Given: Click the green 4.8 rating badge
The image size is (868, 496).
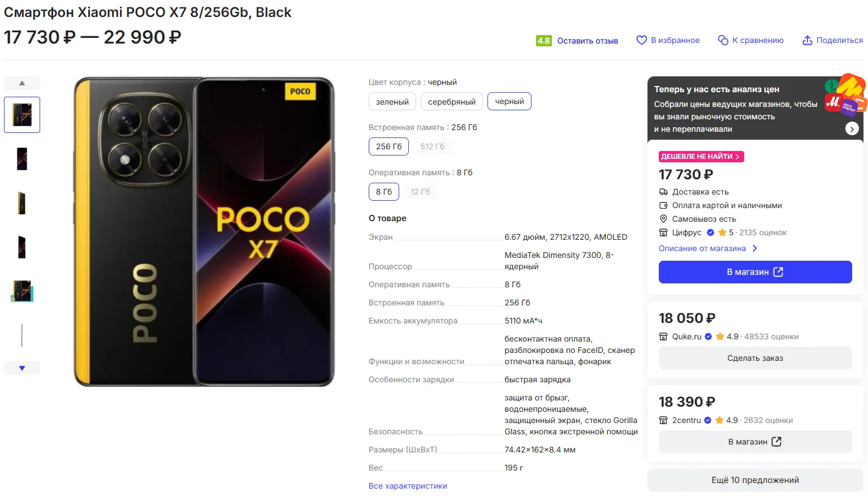Looking at the screenshot, I should tap(543, 41).
